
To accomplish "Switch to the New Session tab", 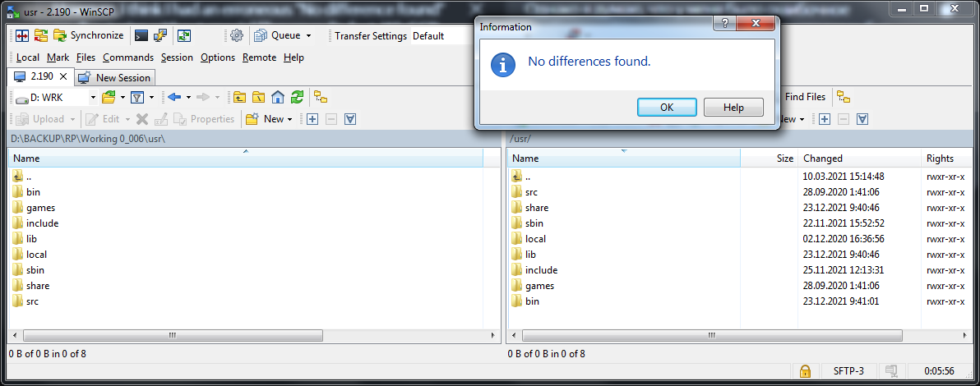I will click(115, 77).
